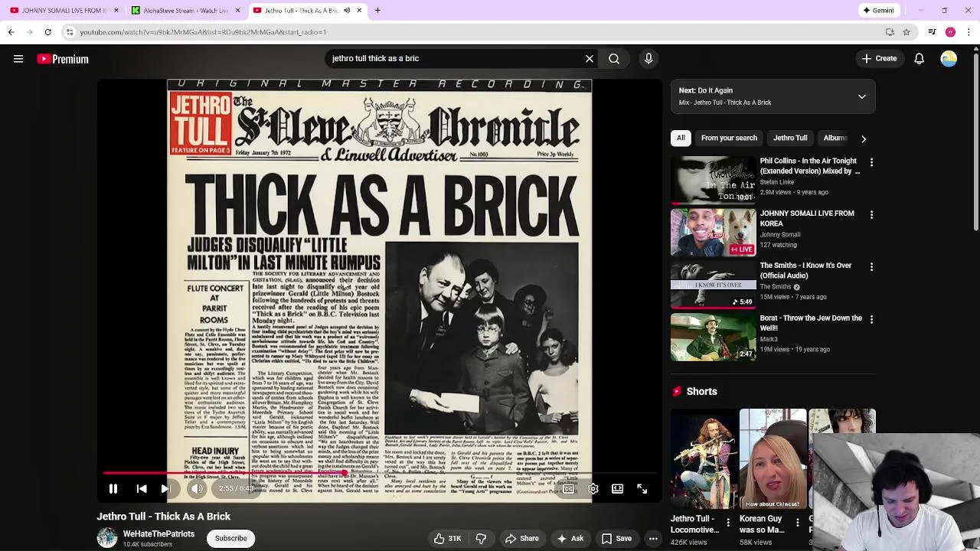980x551 pixels.
Task: Enter full screen mode
Action: 642,488
